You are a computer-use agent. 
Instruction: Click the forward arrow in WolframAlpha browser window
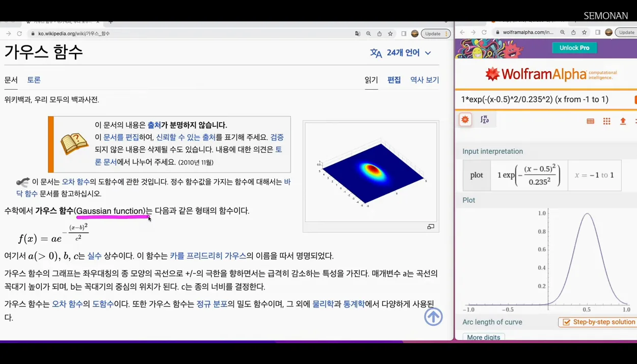coord(473,32)
